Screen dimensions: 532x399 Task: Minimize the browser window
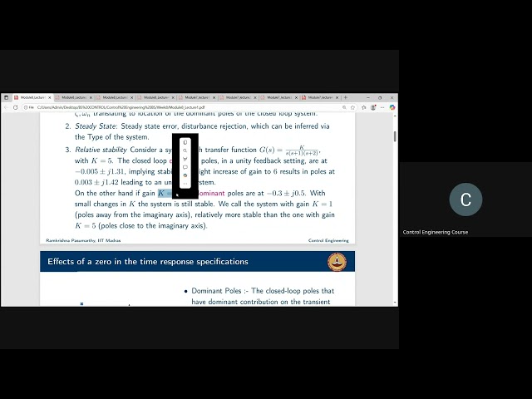tap(368, 97)
